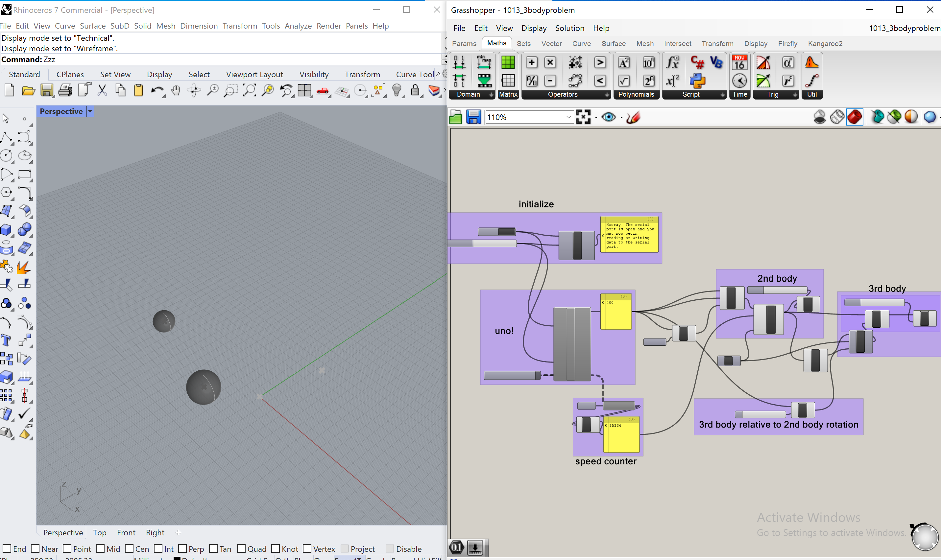Expand the Script panel in Maths ribbon
Viewport: 941px width, 560px height.
point(722,95)
